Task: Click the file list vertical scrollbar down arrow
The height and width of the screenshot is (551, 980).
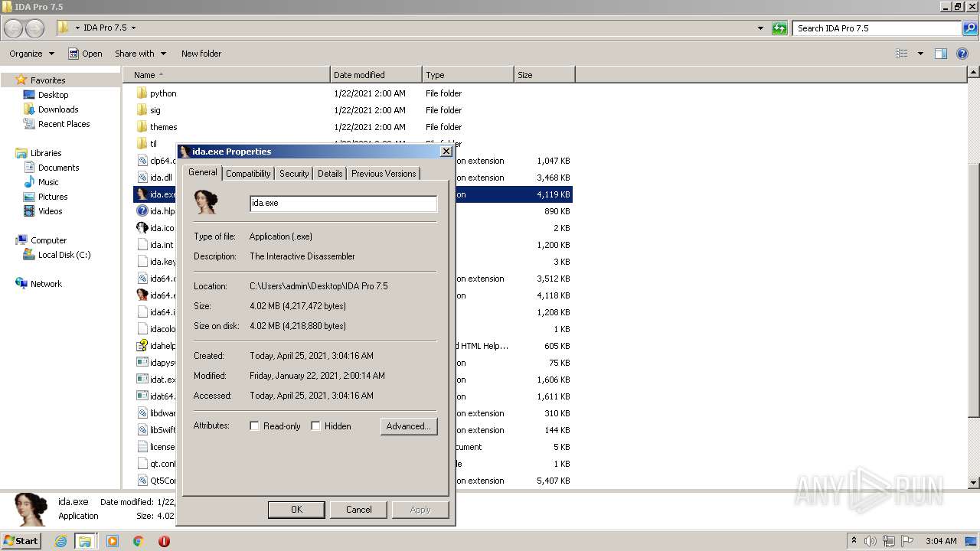Action: point(974,483)
